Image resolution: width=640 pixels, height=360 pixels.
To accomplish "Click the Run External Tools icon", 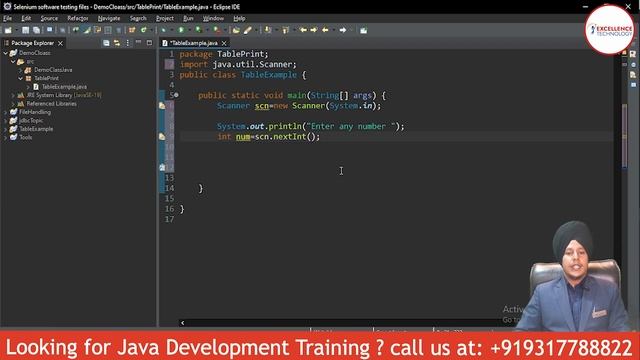I will tap(216, 30).
